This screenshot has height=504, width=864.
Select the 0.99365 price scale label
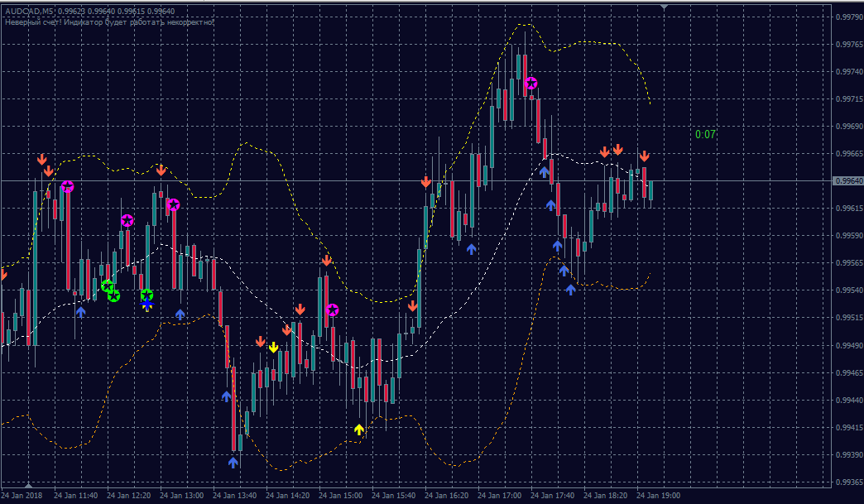(x=847, y=482)
